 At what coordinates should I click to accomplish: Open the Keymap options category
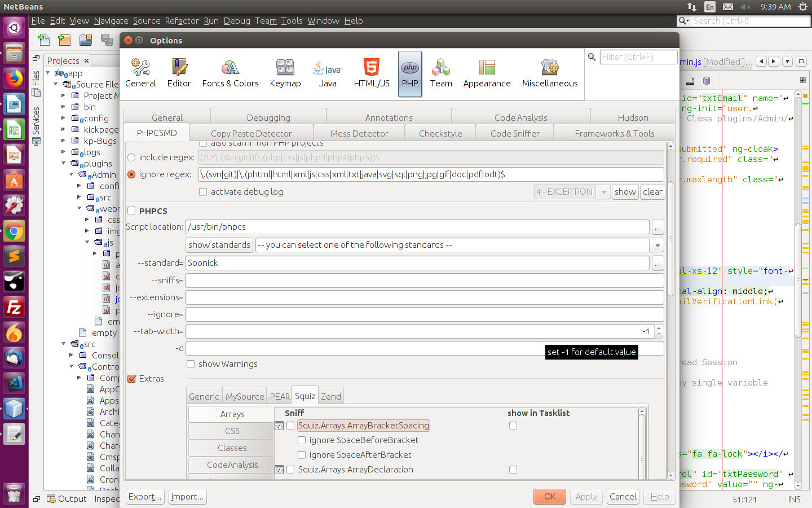[x=285, y=74]
